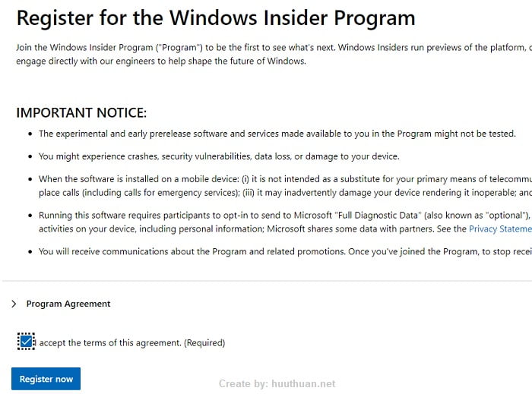Click the (Required) text beside the checkbox
Viewport: 532px width, 394px height.
(x=204, y=343)
